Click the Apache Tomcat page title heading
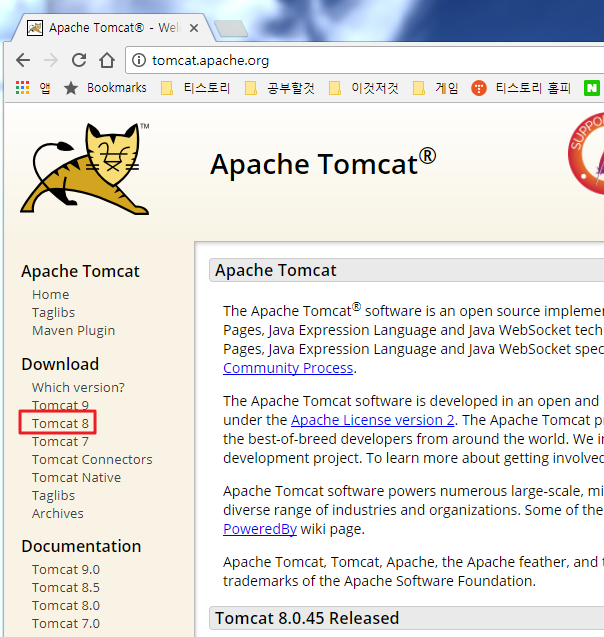This screenshot has height=637, width=604. tap(323, 163)
